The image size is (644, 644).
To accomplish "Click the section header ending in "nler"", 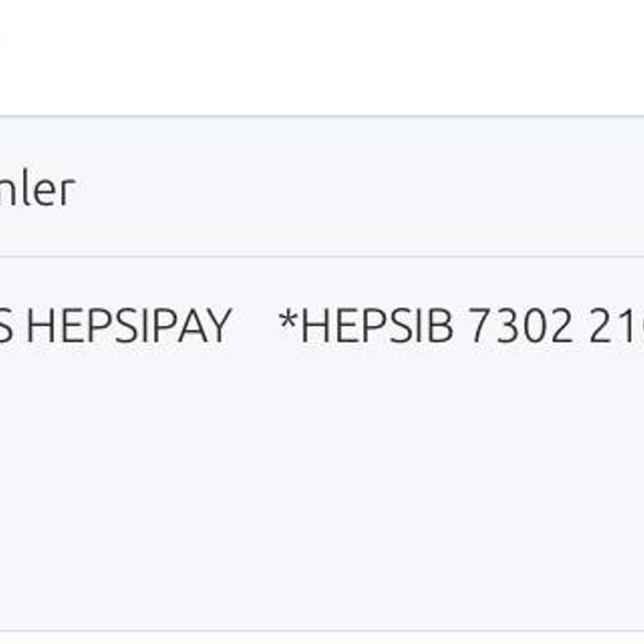I will click(38, 190).
